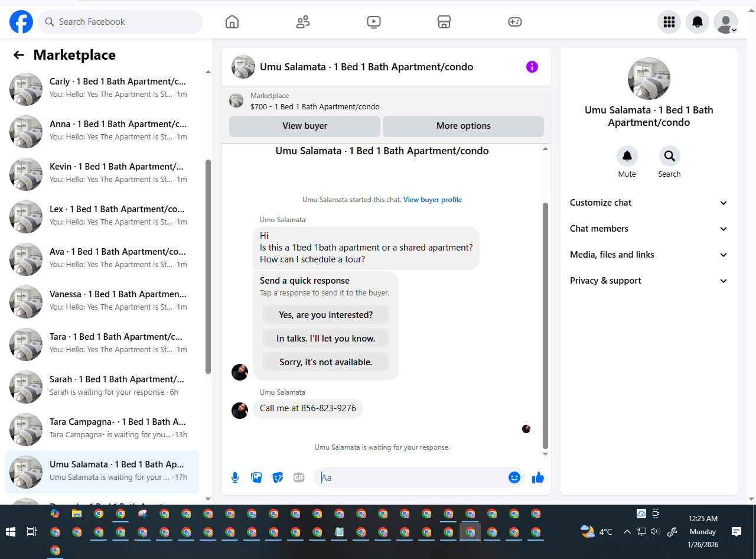This screenshot has width=756, height=559.
Task: Click the conversation list scrollbar
Action: pyautogui.click(x=208, y=266)
